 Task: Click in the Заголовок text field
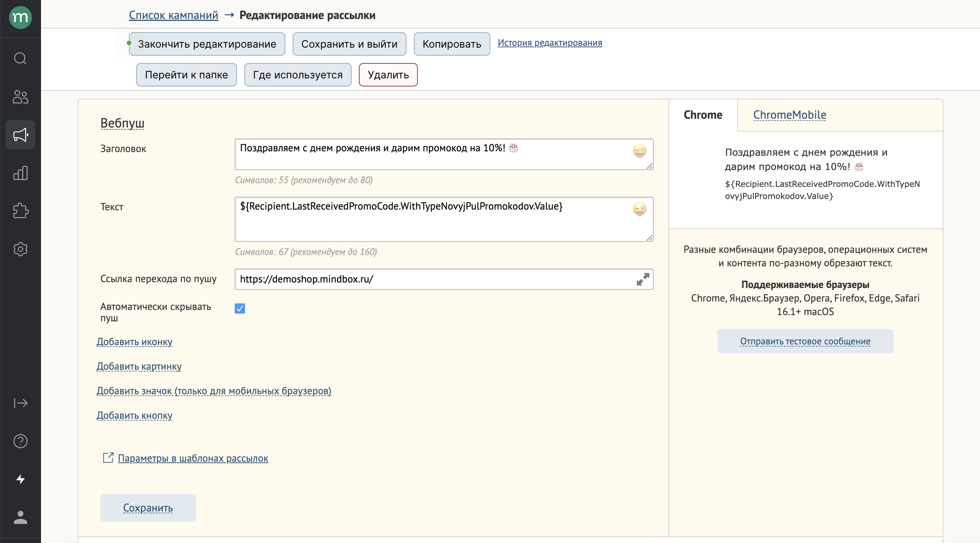click(x=443, y=154)
